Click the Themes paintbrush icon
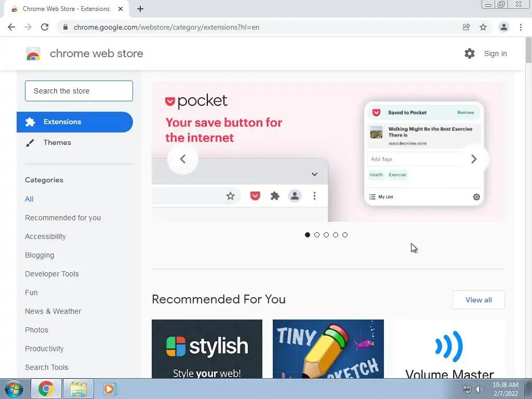The width and height of the screenshot is (532, 399). point(30,143)
